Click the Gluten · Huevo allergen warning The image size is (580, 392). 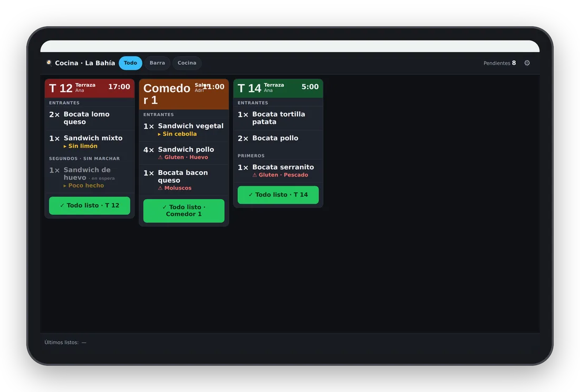[183, 158]
